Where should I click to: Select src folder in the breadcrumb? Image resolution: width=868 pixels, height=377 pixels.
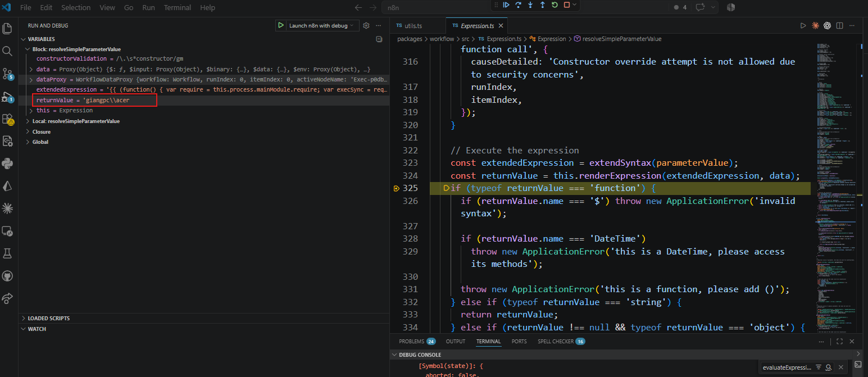pos(465,39)
